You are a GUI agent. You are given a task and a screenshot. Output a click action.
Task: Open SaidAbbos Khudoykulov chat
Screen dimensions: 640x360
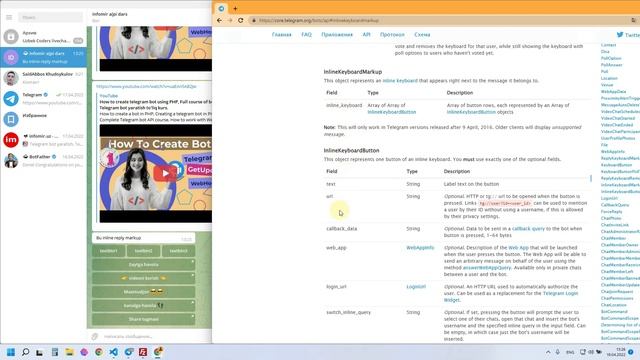pyautogui.click(x=43, y=78)
